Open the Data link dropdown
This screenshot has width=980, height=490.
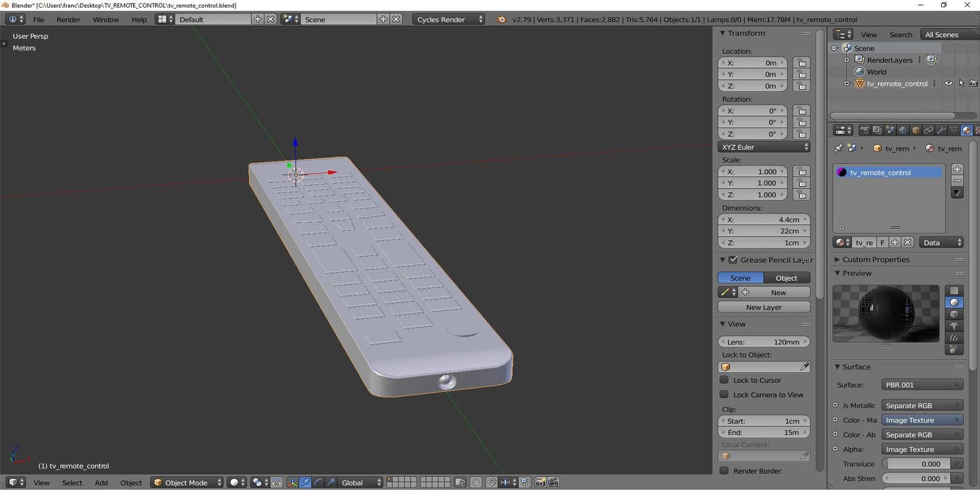[x=941, y=242]
